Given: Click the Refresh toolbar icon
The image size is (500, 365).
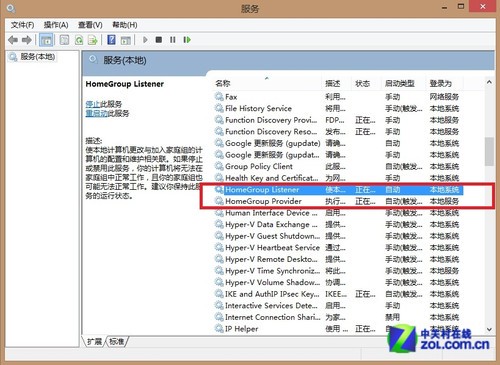Looking at the screenshot, I should click(79, 40).
